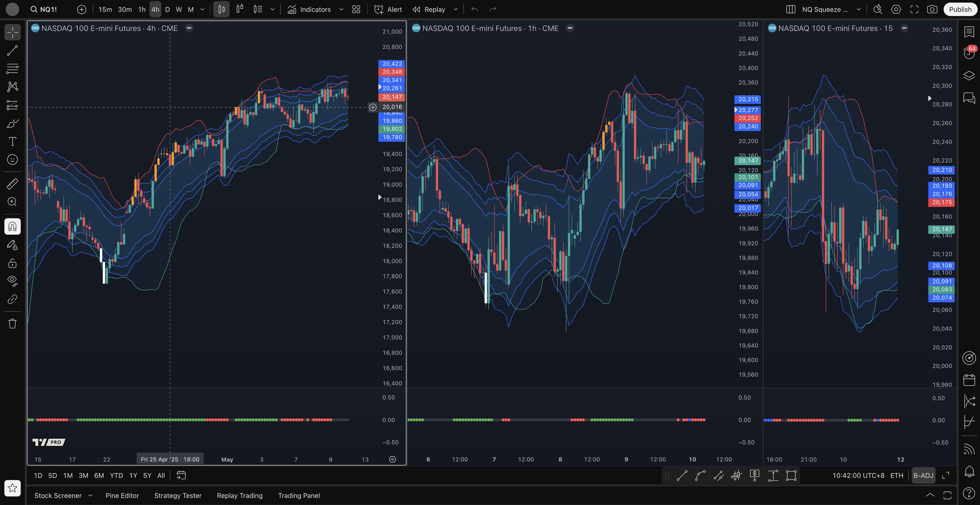Open the NQ Squeeze layout dropdown

pyautogui.click(x=859, y=9)
